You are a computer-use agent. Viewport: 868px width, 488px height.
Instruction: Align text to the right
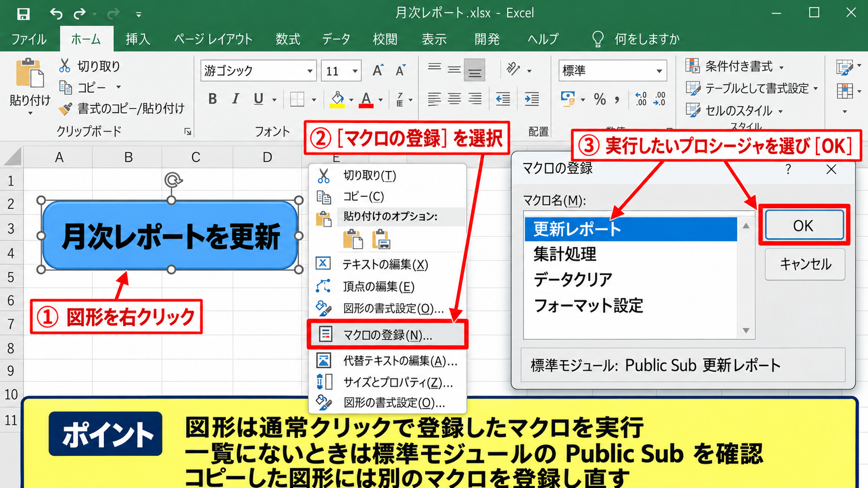click(x=474, y=99)
